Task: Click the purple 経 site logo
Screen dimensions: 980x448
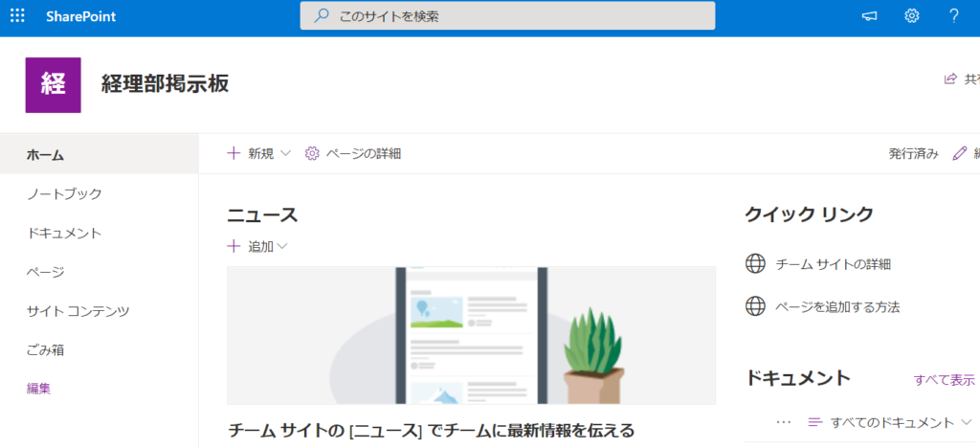Action: pyautogui.click(x=54, y=85)
